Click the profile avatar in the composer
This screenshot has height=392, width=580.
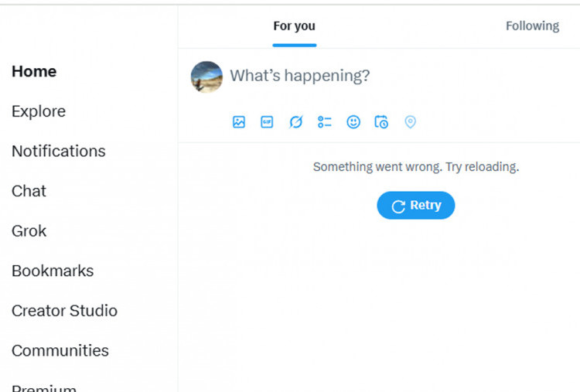pyautogui.click(x=206, y=77)
